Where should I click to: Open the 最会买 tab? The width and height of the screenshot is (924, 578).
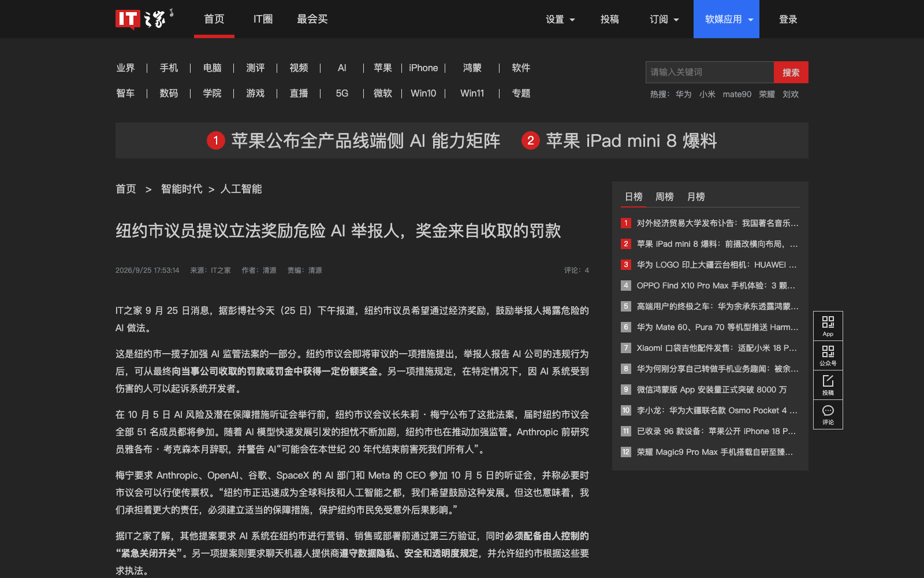pos(312,19)
